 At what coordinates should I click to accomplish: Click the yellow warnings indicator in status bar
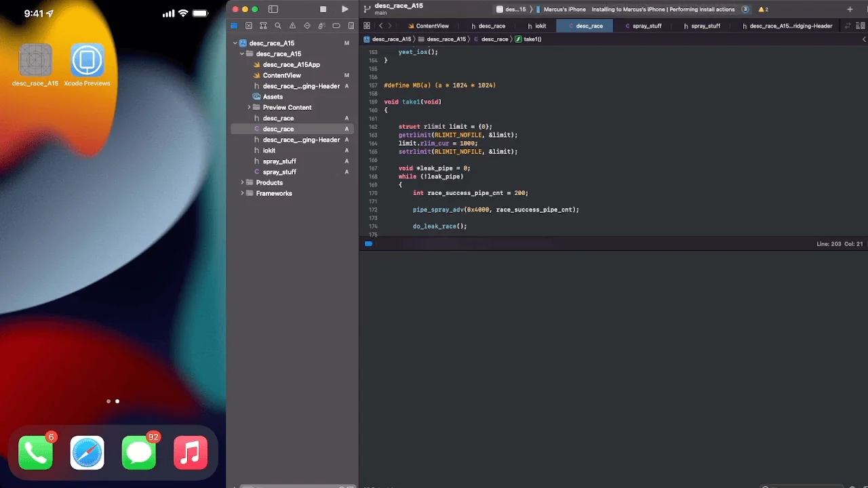click(763, 9)
